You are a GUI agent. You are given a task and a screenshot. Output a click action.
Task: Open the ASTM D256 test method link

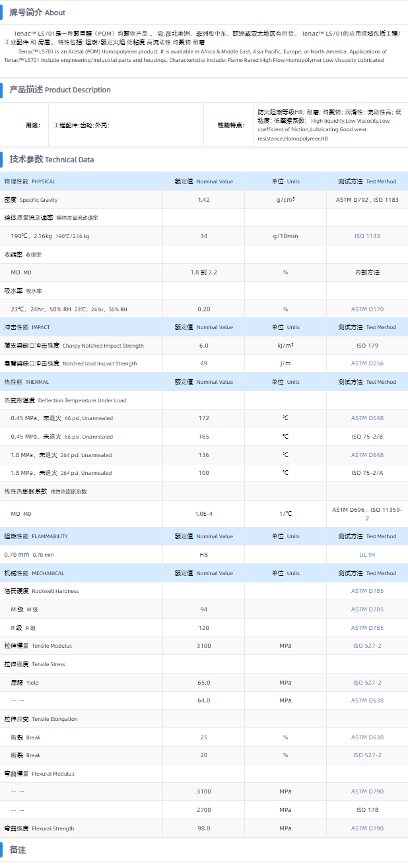(367, 363)
